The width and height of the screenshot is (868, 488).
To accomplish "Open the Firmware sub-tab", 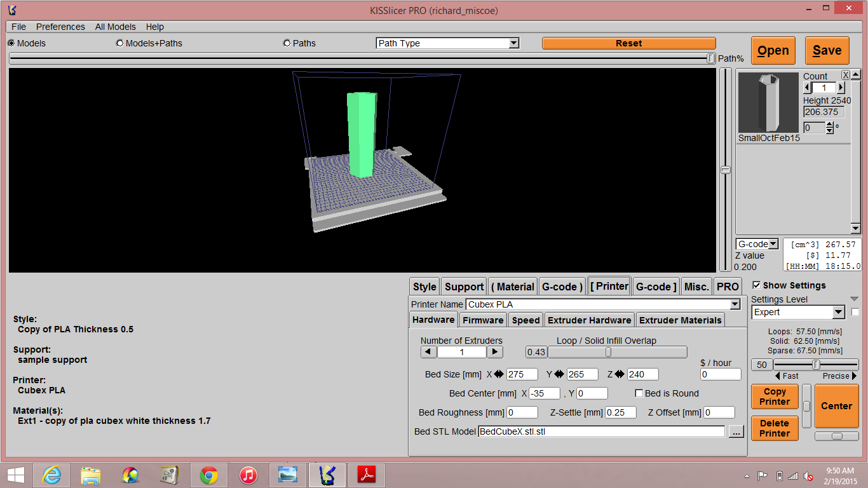I will (x=483, y=320).
